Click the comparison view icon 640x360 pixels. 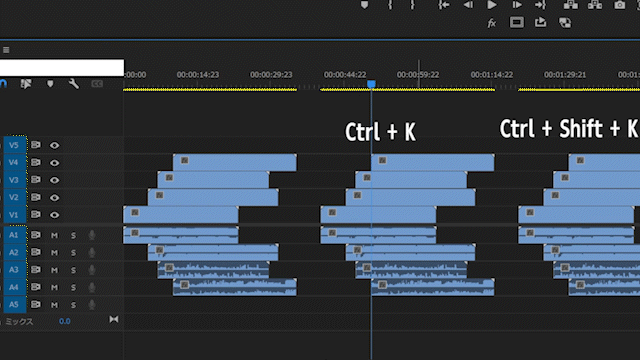(565, 23)
